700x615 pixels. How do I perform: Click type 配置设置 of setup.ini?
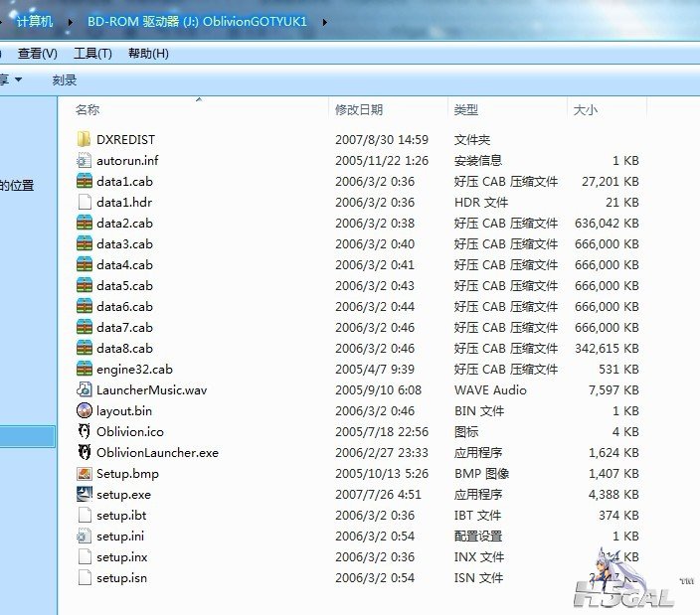[x=478, y=537]
